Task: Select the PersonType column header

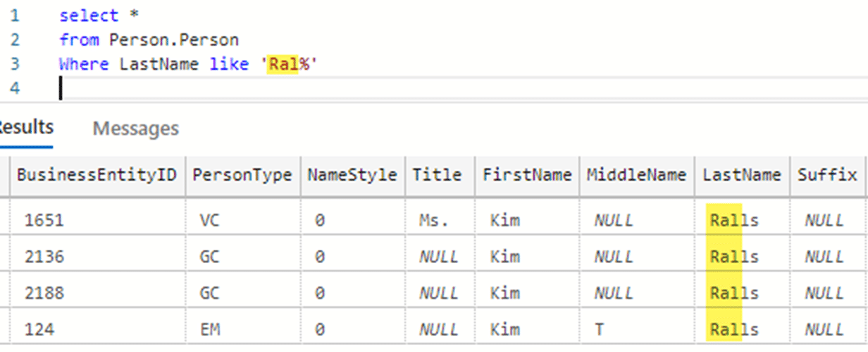Action: point(242,175)
